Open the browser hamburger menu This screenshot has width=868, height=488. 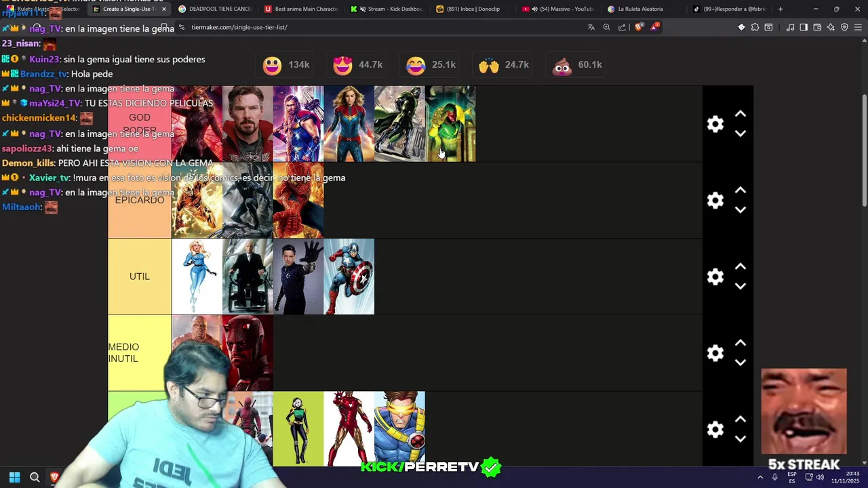(x=858, y=27)
